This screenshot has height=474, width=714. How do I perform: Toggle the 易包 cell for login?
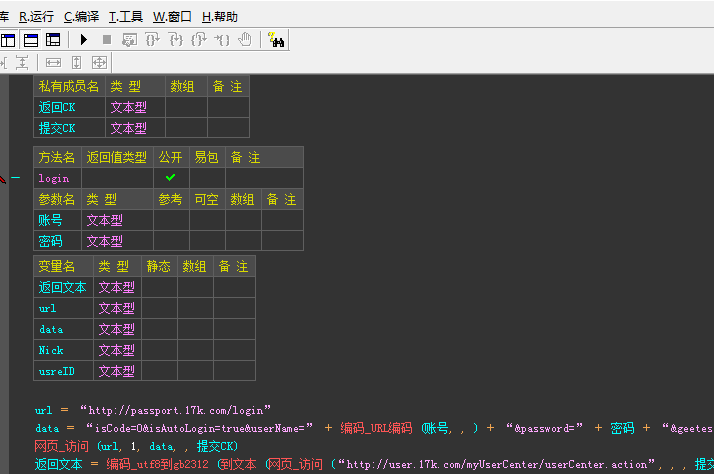pyautogui.click(x=207, y=178)
